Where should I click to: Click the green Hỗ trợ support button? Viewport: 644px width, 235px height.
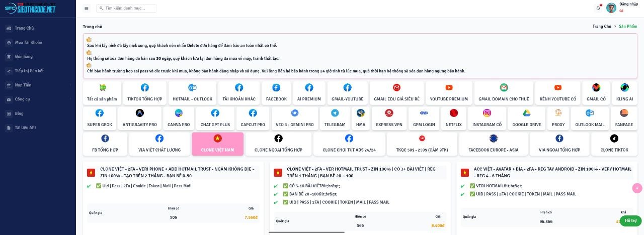pyautogui.click(x=630, y=220)
